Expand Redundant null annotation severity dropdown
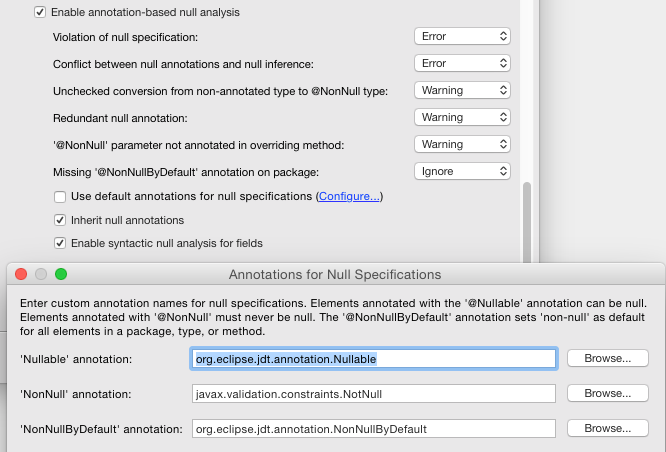 tap(462, 117)
